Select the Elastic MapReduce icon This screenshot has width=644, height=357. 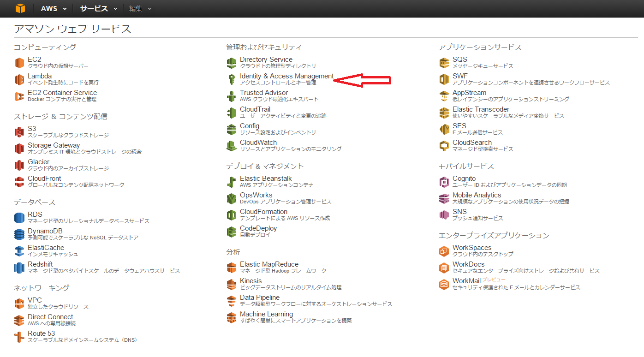[232, 268]
